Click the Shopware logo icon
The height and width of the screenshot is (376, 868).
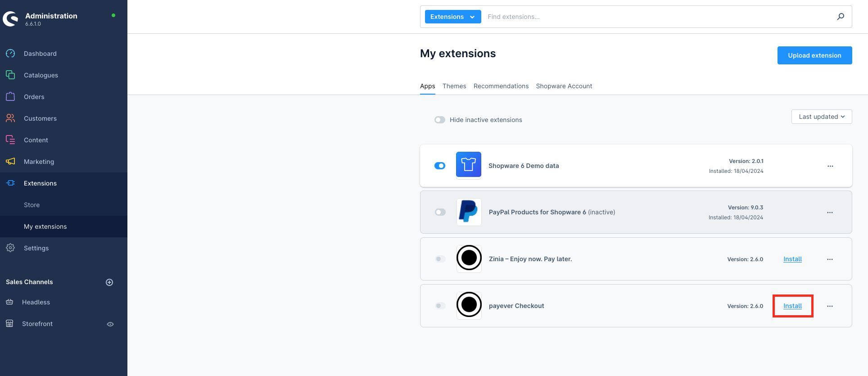point(10,19)
